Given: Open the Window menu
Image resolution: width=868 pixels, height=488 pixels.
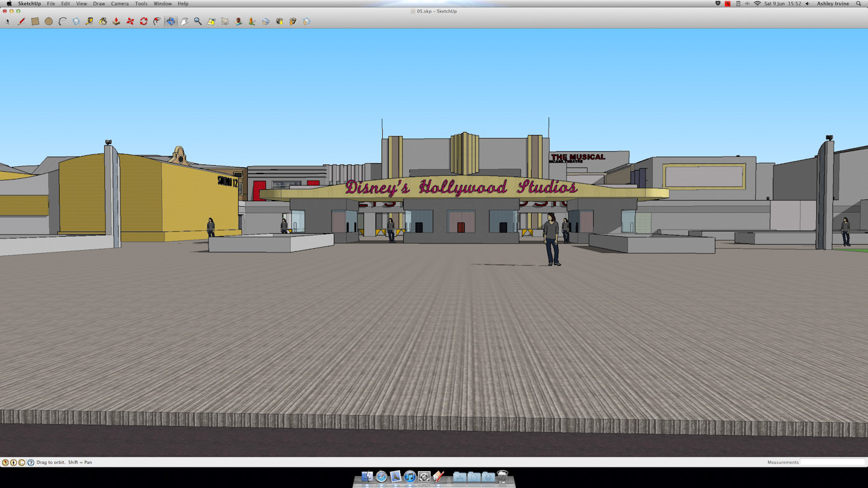Looking at the screenshot, I should [x=162, y=4].
